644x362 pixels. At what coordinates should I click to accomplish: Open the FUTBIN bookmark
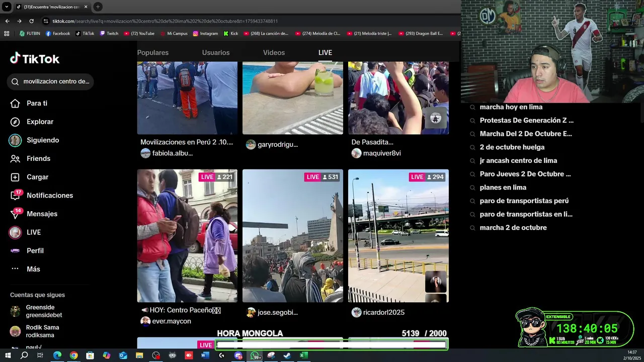30,34
